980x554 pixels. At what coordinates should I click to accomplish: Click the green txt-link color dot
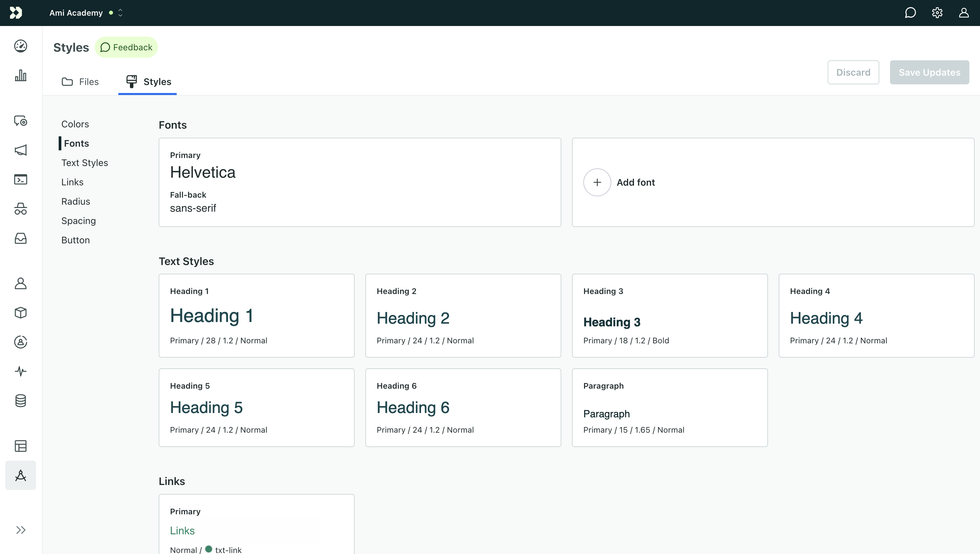208,549
